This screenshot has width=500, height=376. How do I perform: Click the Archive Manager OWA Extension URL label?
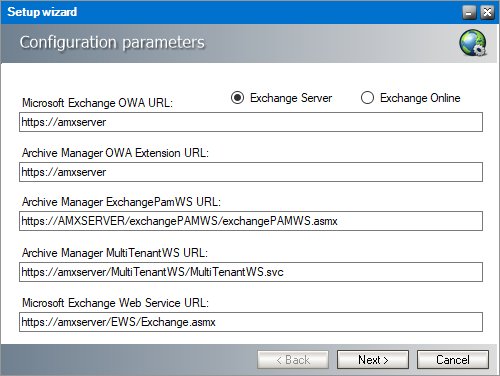[115, 153]
